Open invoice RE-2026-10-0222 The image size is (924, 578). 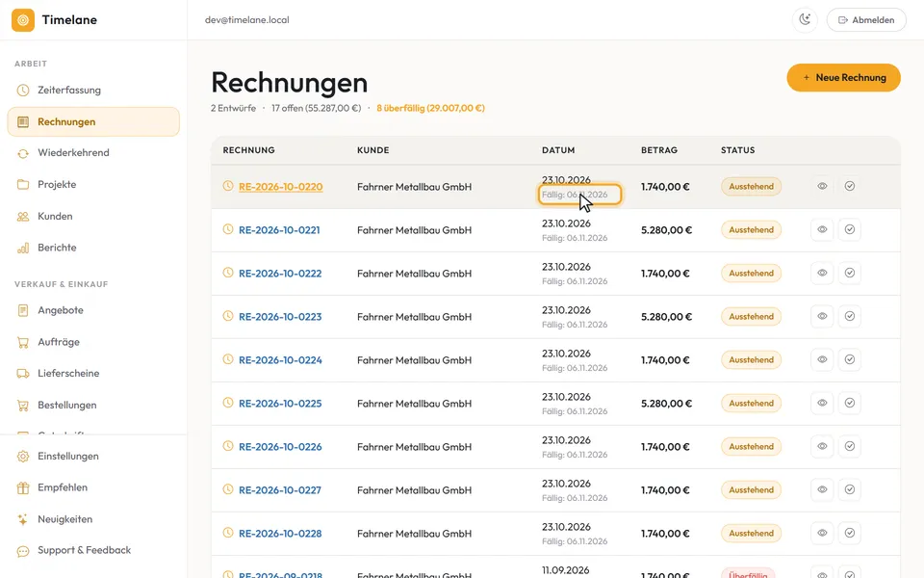click(x=280, y=274)
